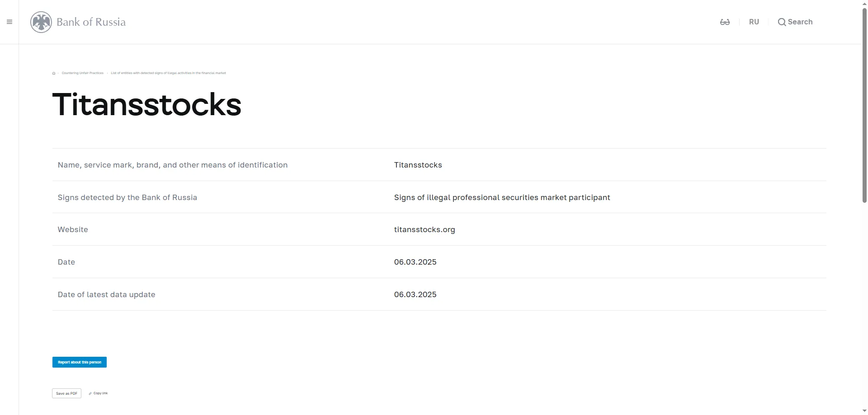Viewport: 868px width, 415px height.
Task: Switch language to RU
Action: pos(754,22)
